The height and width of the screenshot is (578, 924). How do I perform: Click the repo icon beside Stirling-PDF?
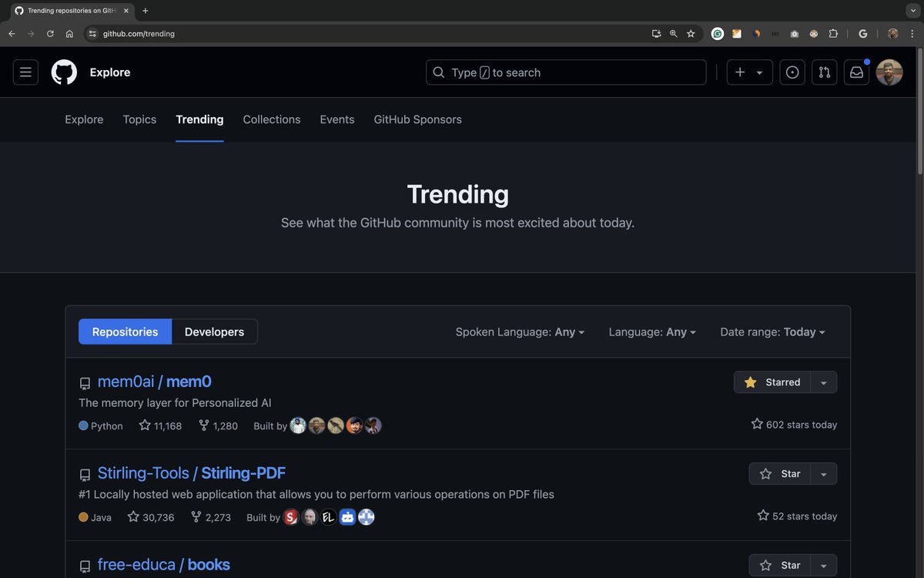tap(85, 476)
